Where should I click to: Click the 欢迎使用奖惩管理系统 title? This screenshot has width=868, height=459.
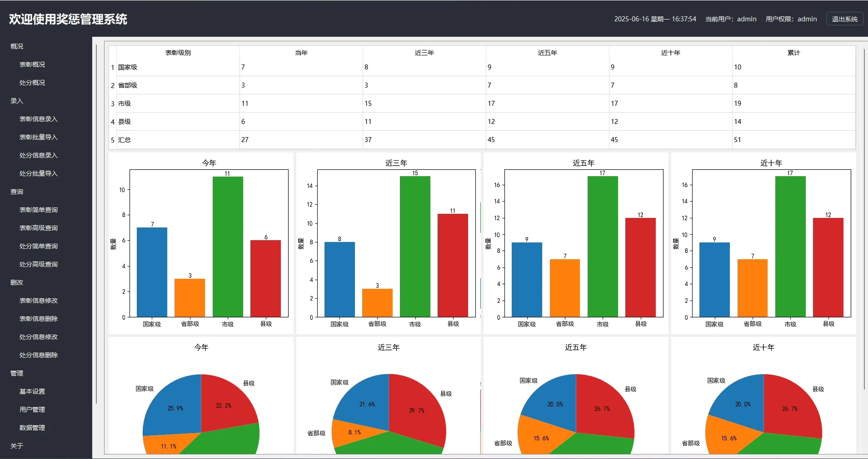point(68,19)
